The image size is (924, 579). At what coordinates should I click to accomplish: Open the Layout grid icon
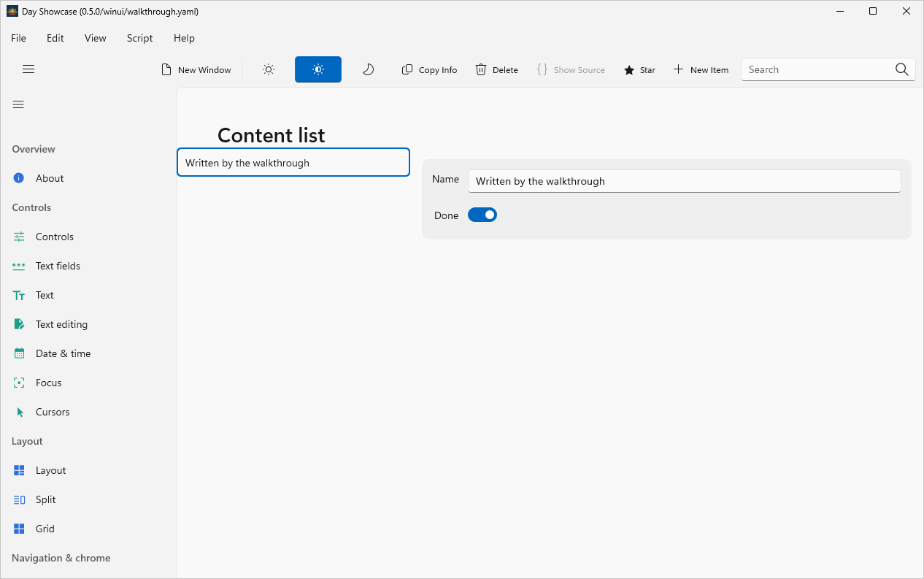point(19,470)
